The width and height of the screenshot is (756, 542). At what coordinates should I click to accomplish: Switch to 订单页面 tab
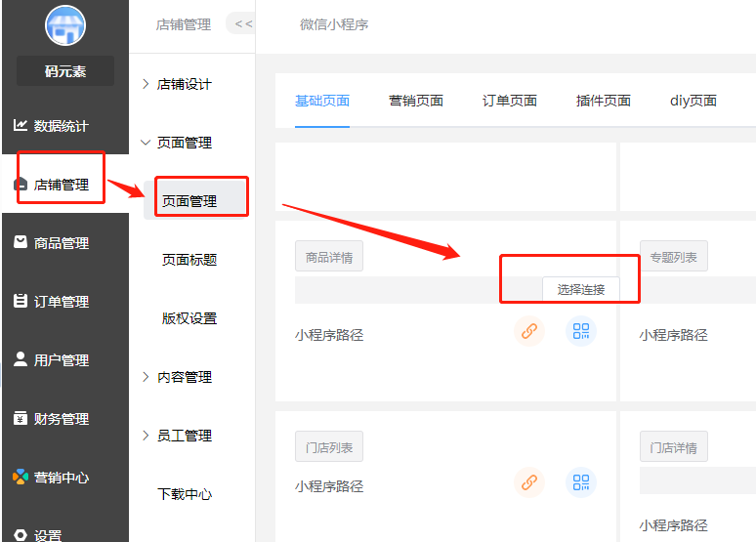point(510,101)
